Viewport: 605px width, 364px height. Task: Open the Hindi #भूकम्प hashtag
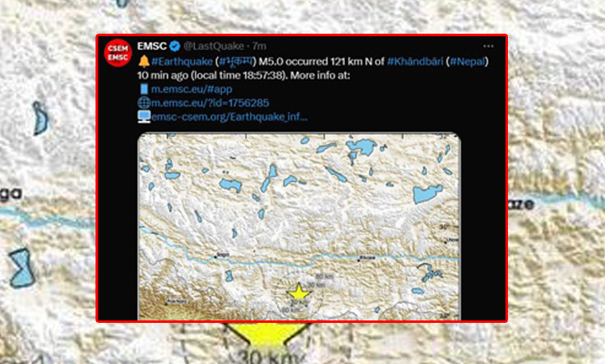click(x=236, y=62)
